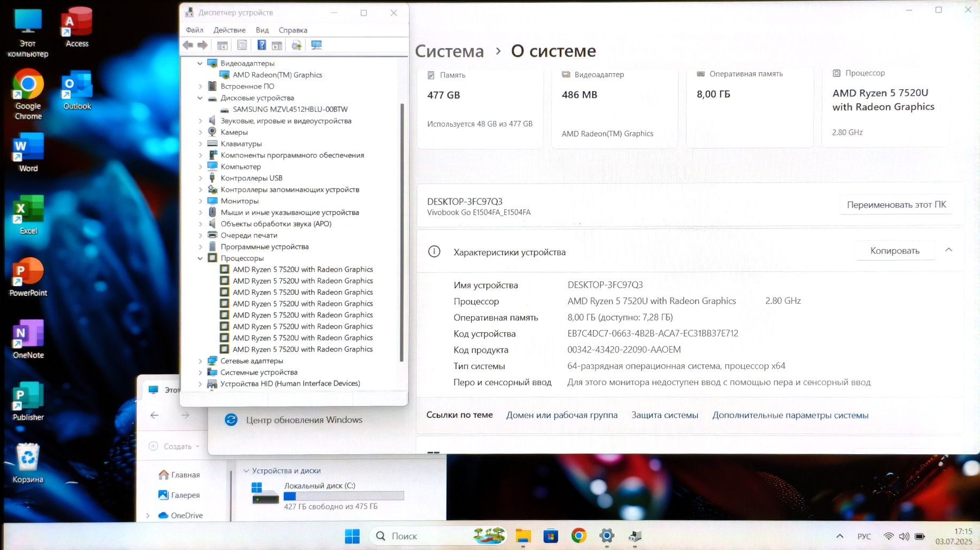Image resolution: width=980 pixels, height=550 pixels.
Task: Collapse the Процессоры tree node
Action: click(200, 258)
